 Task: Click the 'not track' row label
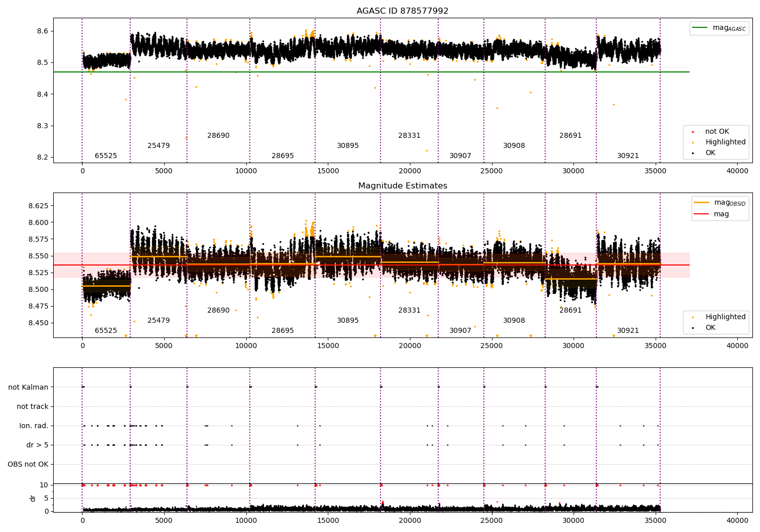tap(32, 407)
